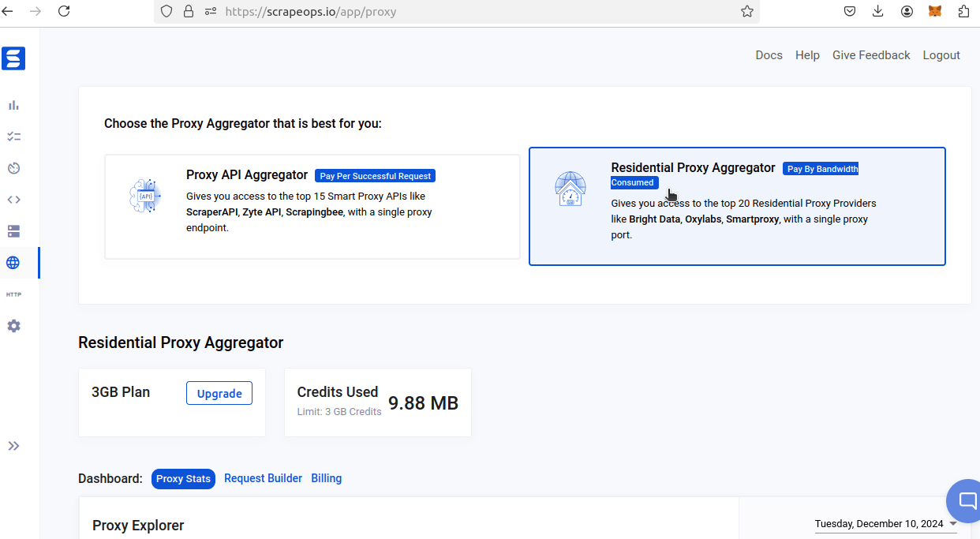Open the Pocket save icon
Screen dimensions: 980x539
[850, 11]
